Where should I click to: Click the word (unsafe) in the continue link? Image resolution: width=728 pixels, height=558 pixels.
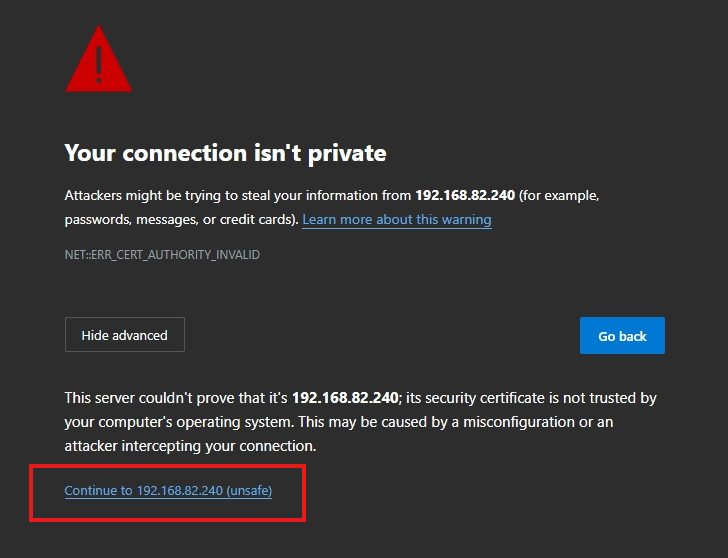click(249, 491)
